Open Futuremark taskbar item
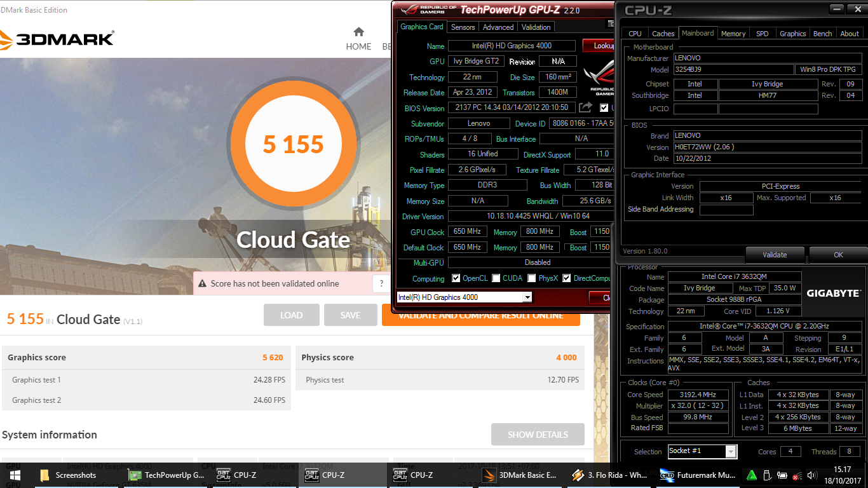 coord(697,475)
